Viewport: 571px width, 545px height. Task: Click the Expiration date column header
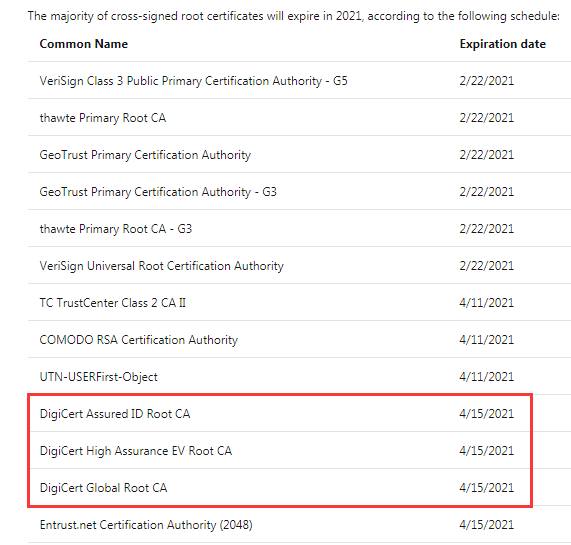coord(503,44)
